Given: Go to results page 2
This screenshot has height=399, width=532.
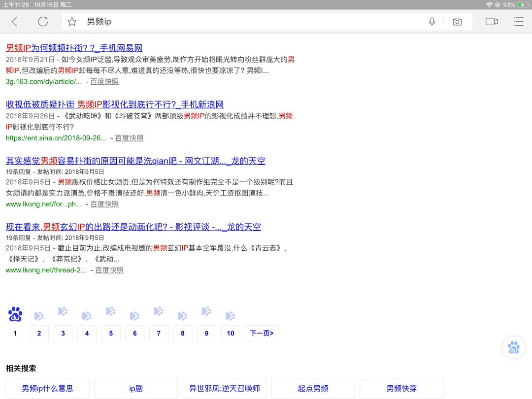Looking at the screenshot, I should click(39, 333).
